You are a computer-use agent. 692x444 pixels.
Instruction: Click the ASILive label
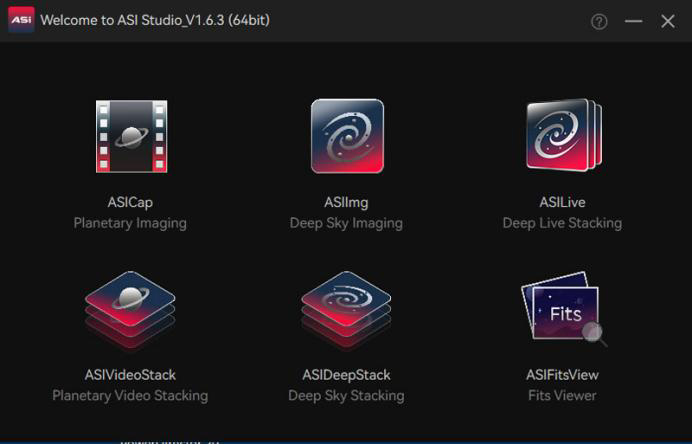[563, 203]
